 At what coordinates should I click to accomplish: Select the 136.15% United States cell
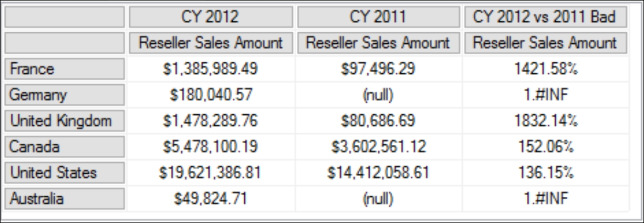(546, 173)
